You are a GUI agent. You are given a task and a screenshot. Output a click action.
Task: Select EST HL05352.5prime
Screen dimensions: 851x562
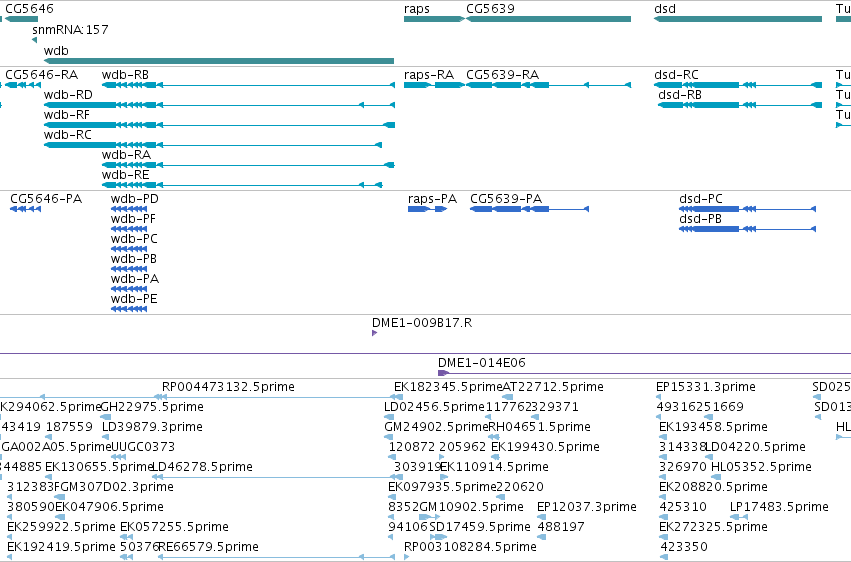click(x=761, y=467)
